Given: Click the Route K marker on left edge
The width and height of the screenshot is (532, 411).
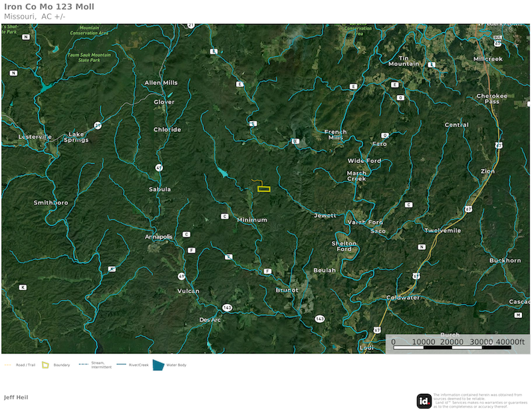Looking at the screenshot, I should (x=23, y=287).
